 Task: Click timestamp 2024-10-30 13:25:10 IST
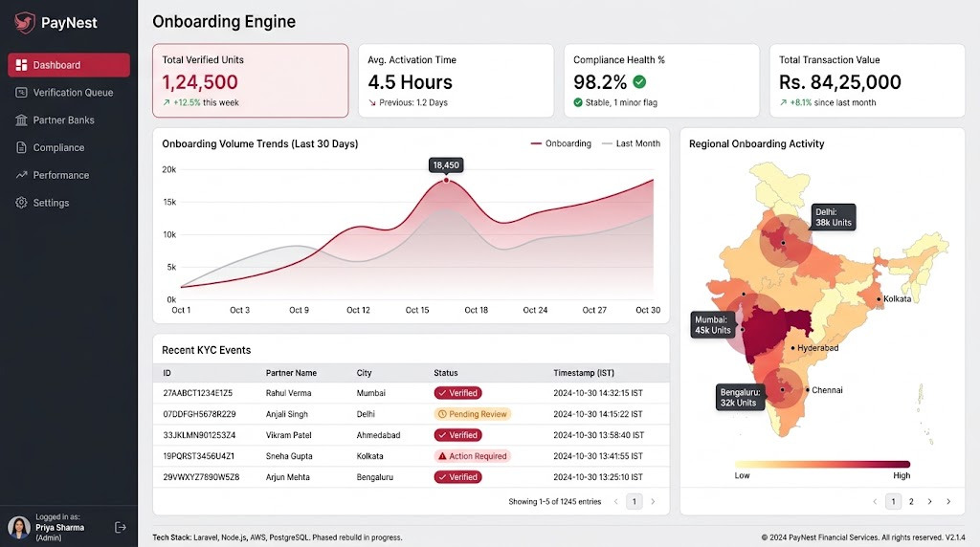(x=598, y=477)
